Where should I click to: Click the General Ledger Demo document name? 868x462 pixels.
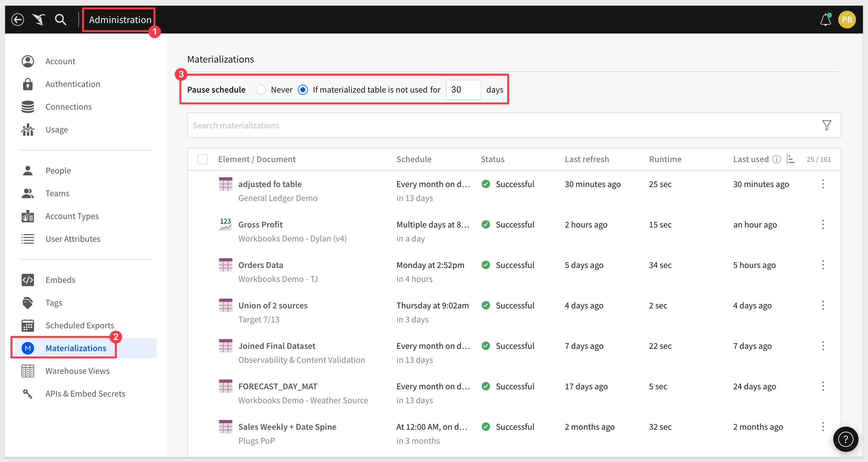tap(278, 198)
